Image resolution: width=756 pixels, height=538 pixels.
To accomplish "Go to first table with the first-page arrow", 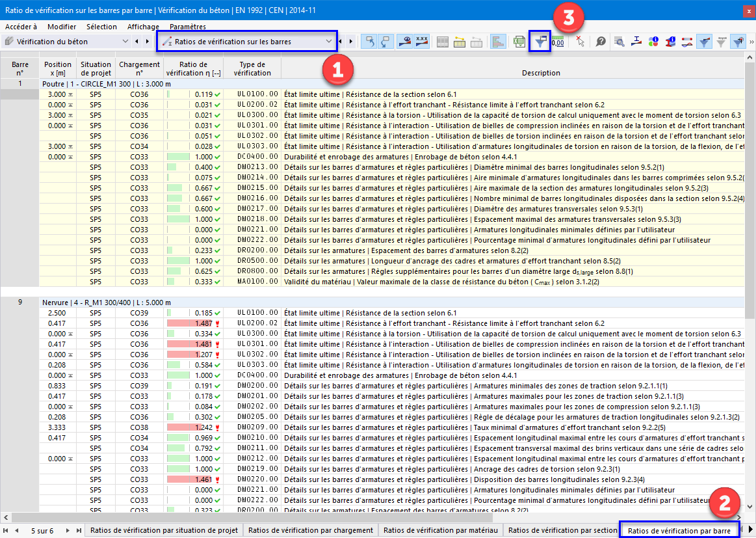I will (6, 530).
